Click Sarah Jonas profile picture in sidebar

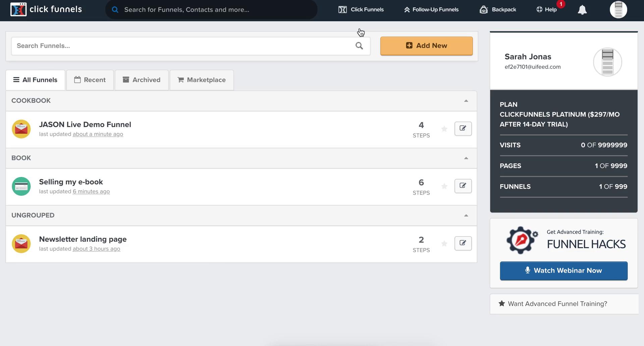point(607,62)
